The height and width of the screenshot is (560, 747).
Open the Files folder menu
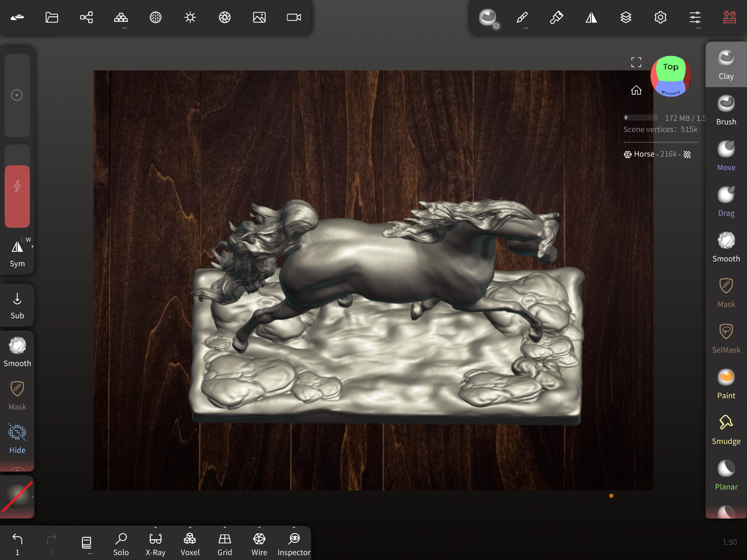52,17
